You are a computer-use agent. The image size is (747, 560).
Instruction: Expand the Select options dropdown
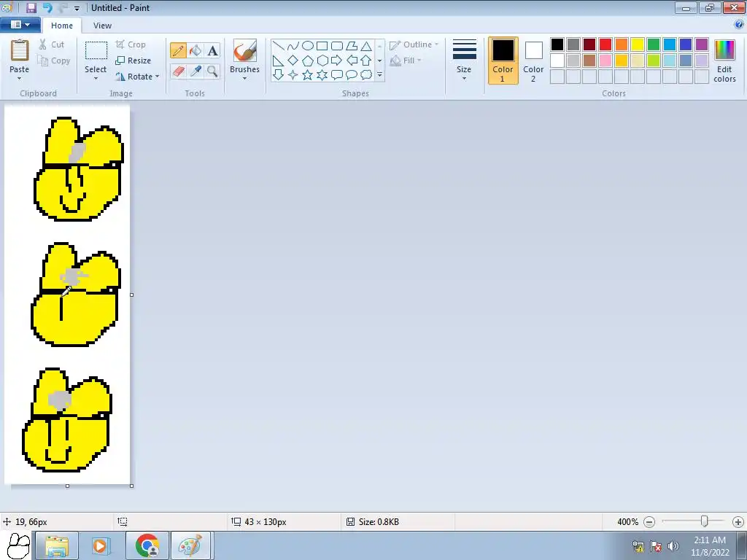(x=96, y=78)
